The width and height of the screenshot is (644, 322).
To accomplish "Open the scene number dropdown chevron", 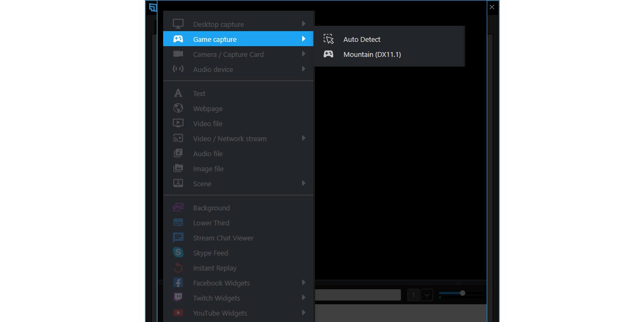I will tap(427, 295).
